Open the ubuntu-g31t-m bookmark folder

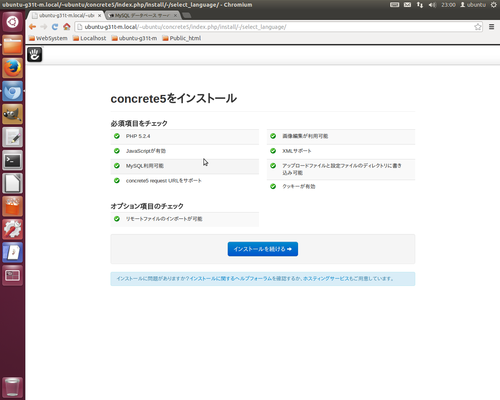pyautogui.click(x=134, y=38)
